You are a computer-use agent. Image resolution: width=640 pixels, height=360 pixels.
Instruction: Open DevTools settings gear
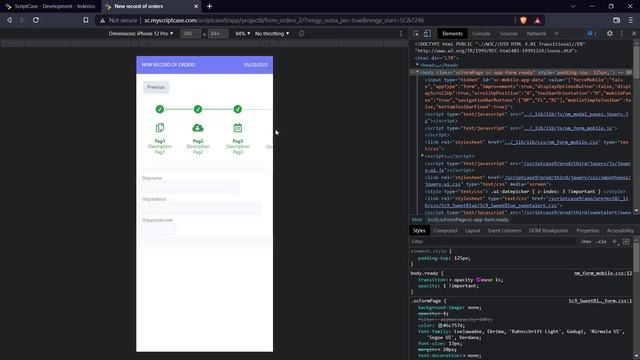click(x=609, y=33)
